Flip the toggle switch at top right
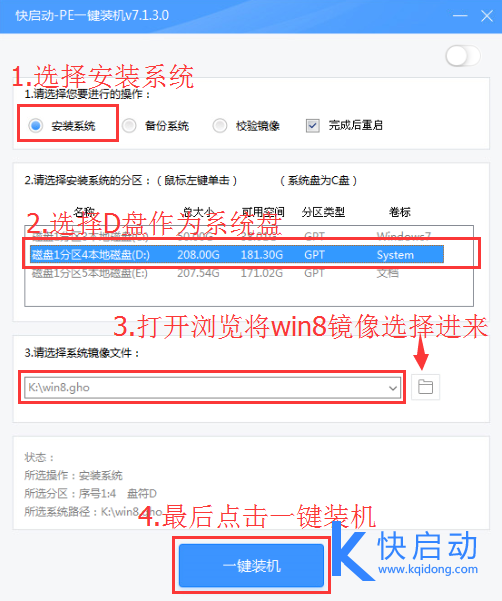502x601 pixels. tap(463, 56)
